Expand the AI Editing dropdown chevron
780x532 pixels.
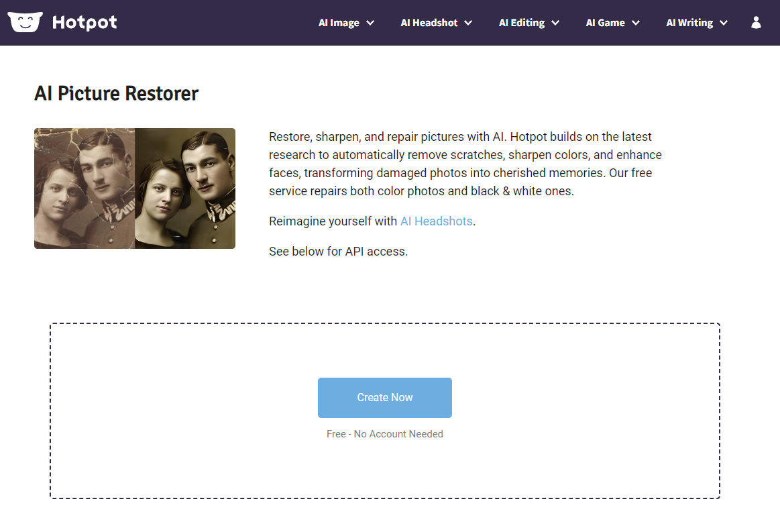555,23
